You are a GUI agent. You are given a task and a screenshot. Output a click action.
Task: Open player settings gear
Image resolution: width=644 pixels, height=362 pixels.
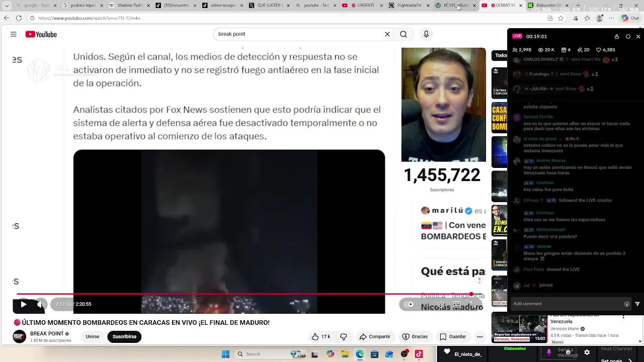[441, 304]
